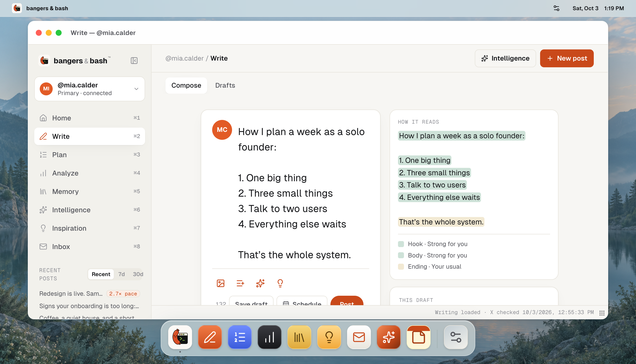Click the Intelligence header button
Screen dimensions: 636x364
point(505,58)
